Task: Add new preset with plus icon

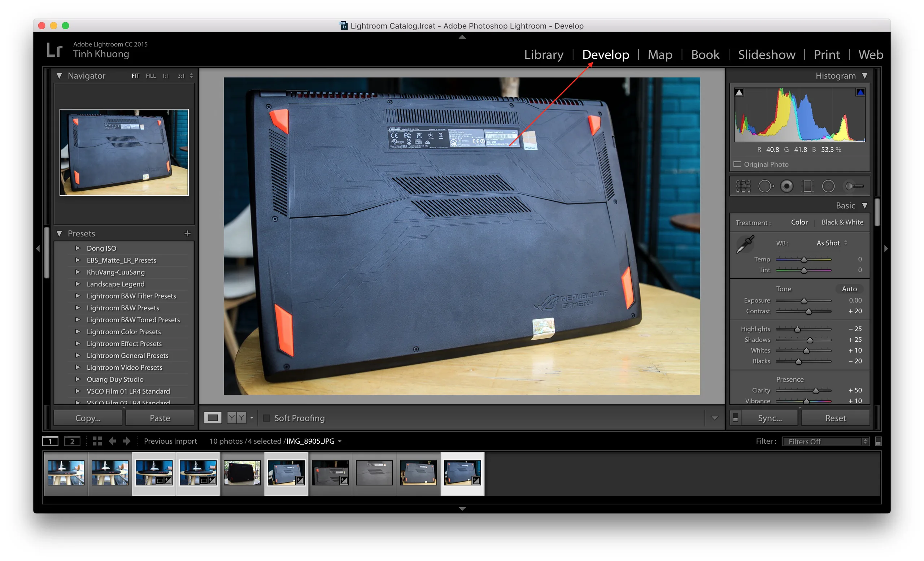Action: point(187,233)
